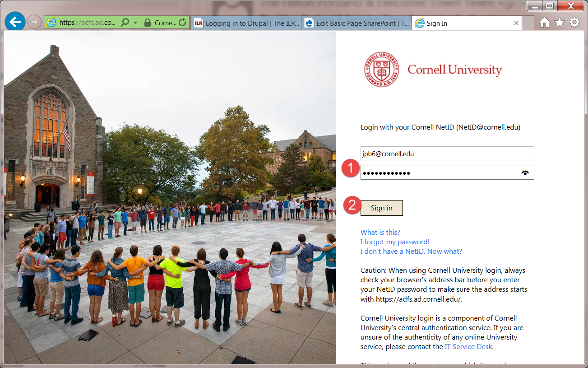Click the Corne... site identity label
The image size is (588, 368).
click(x=165, y=23)
